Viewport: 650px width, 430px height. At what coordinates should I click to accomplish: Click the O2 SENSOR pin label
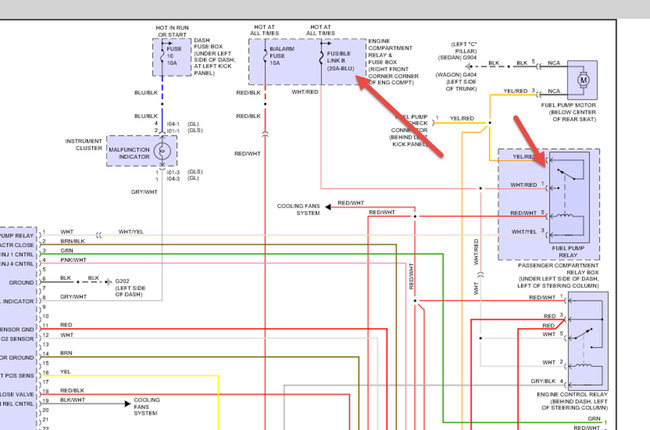pos(17,339)
